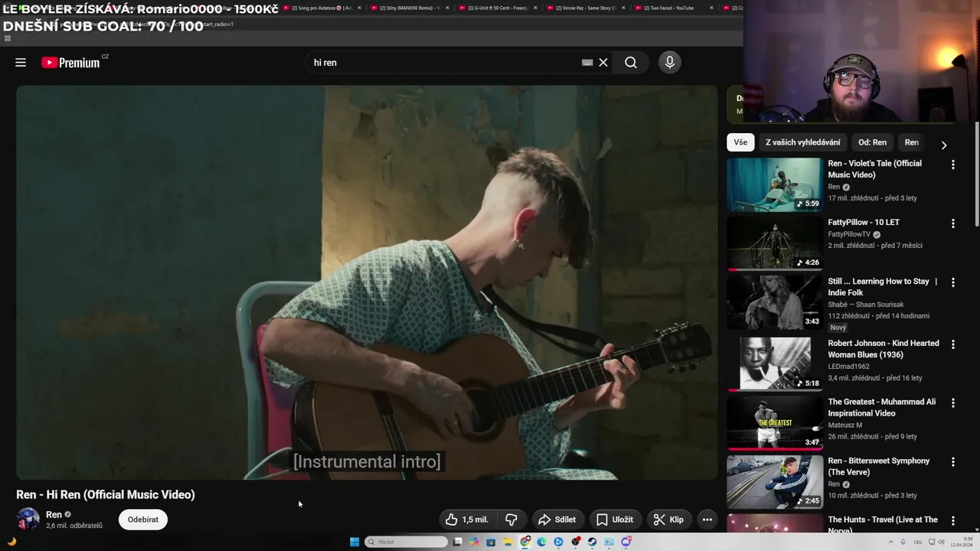Switch to Song pro Astatora tab
This screenshot has height=551, width=980.
pyautogui.click(x=320, y=8)
